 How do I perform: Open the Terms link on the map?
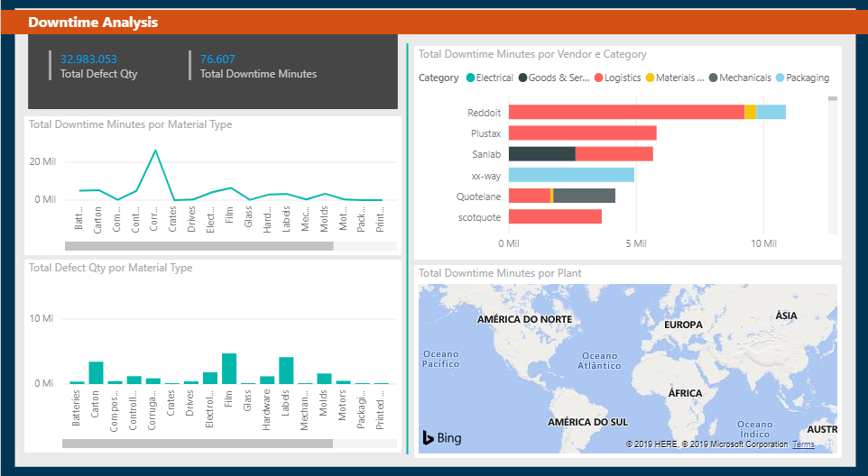803,444
